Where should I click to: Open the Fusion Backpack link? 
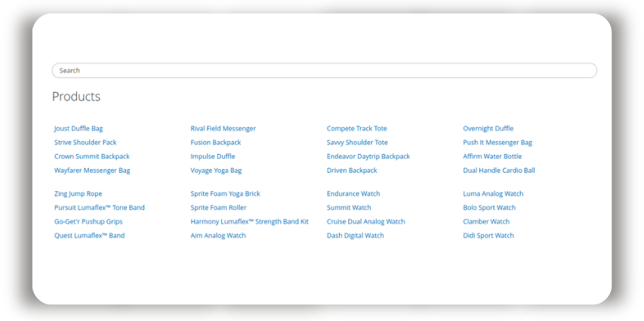[216, 143]
